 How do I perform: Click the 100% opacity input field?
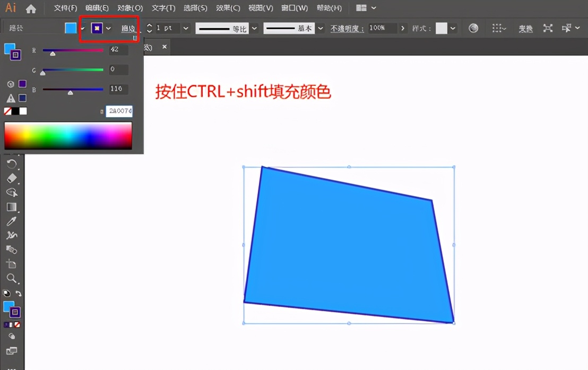[x=382, y=28]
